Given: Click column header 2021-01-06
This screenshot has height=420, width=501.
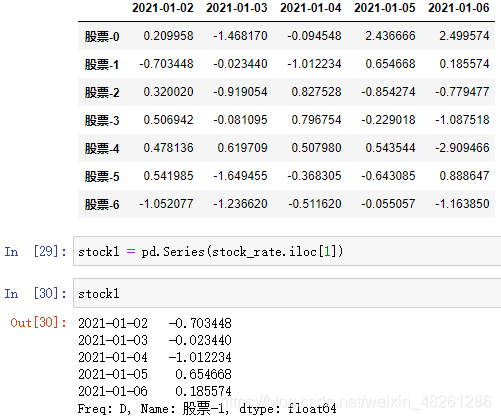Looking at the screenshot, I should tap(459, 8).
